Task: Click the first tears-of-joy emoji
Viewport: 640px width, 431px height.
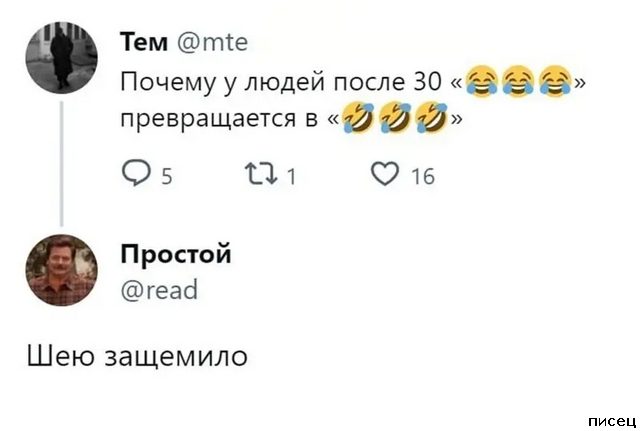Action: (482, 81)
